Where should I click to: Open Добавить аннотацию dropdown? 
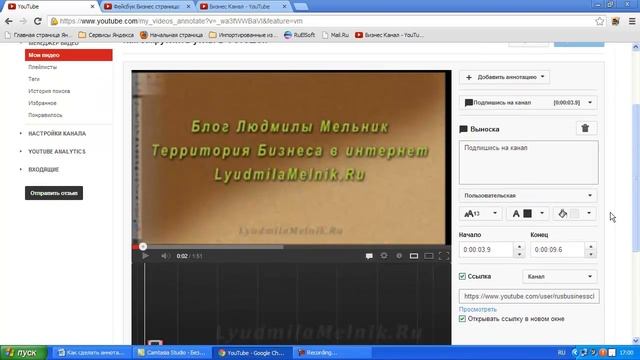pyautogui.click(x=504, y=77)
